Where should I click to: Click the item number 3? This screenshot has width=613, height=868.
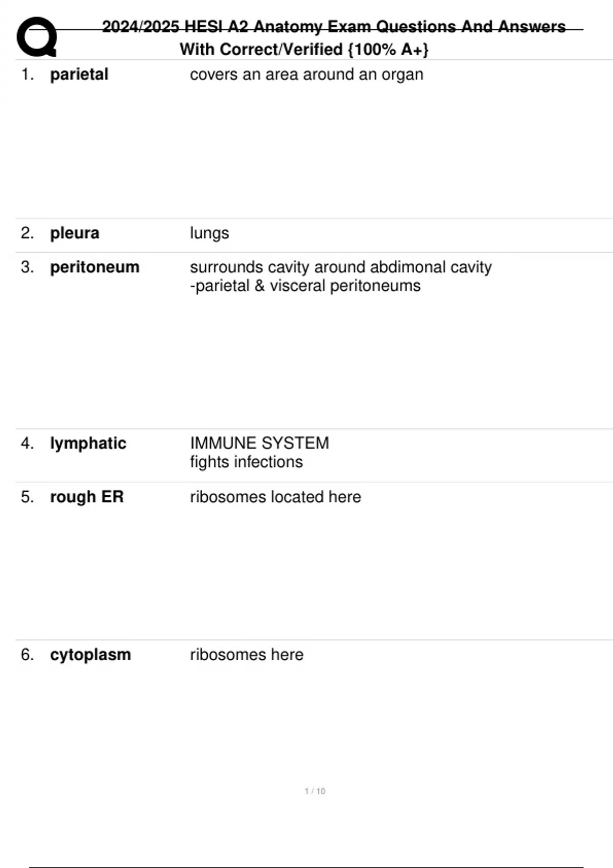point(27,267)
